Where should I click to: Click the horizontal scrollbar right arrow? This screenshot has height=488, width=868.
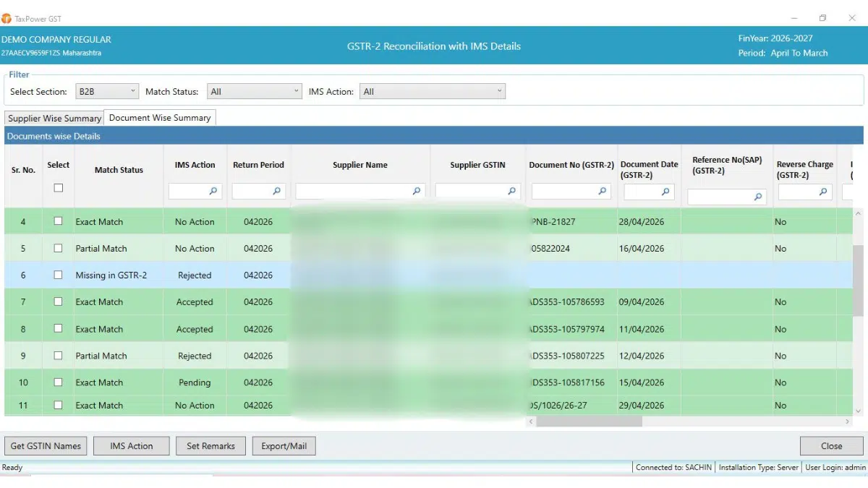[x=848, y=421]
